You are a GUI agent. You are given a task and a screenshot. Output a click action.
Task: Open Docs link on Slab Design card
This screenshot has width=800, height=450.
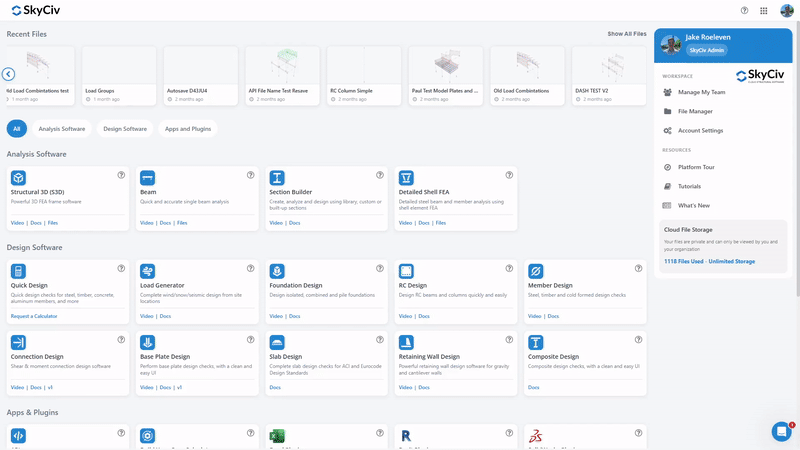click(275, 388)
